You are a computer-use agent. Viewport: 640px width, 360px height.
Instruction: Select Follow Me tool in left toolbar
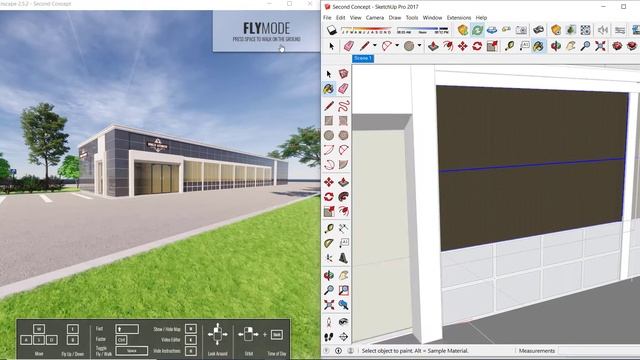coord(343,196)
